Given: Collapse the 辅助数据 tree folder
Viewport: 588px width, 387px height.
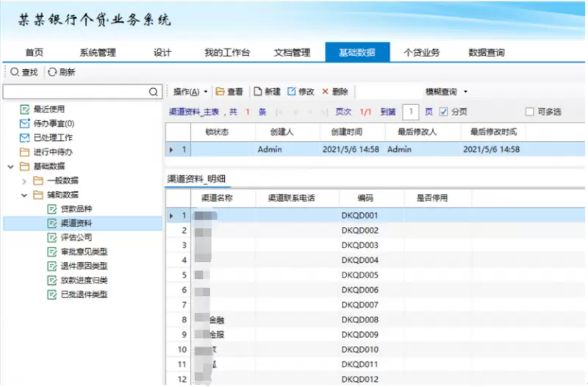Looking at the screenshot, I should (x=24, y=195).
